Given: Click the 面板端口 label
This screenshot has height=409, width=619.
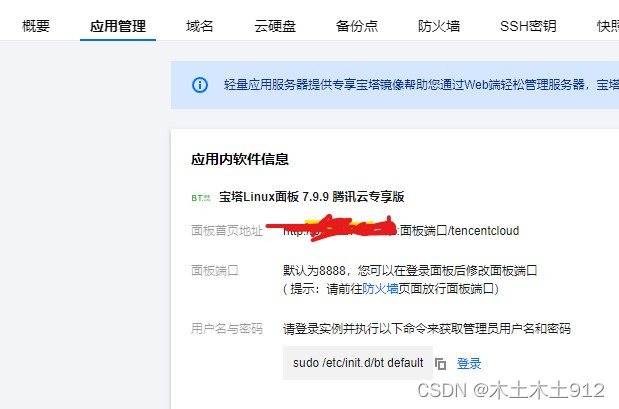Looking at the screenshot, I should pyautogui.click(x=215, y=270).
